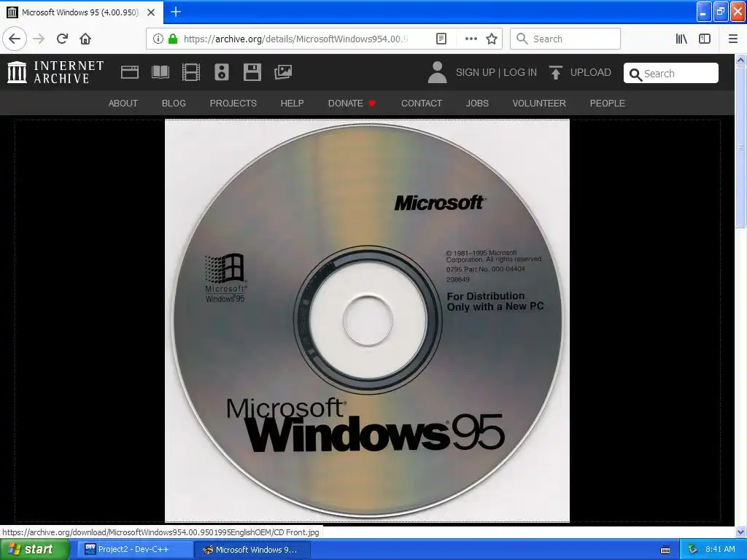Open the HELP menu item
This screenshot has width=747, height=560.
click(292, 104)
